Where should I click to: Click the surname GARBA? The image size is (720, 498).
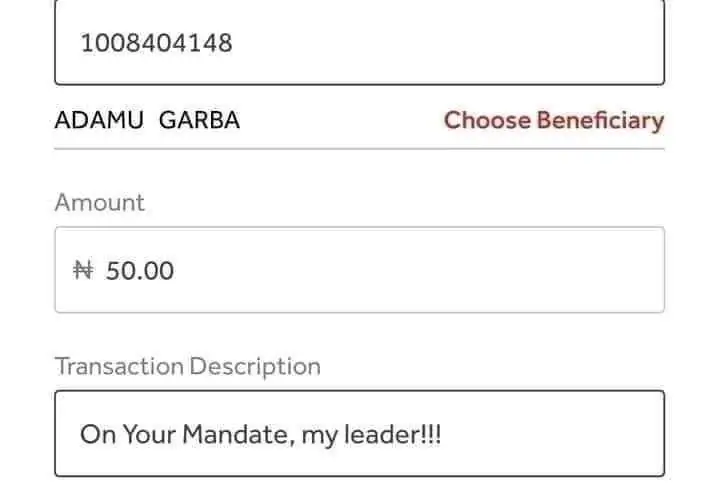tap(200, 121)
